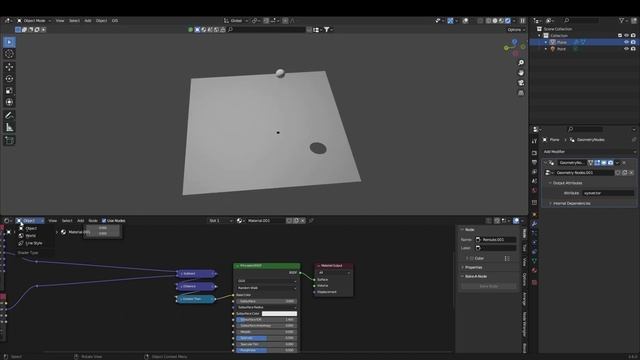
Task: Open the Random Walk subsurface method dropdown
Action: click(x=267, y=288)
